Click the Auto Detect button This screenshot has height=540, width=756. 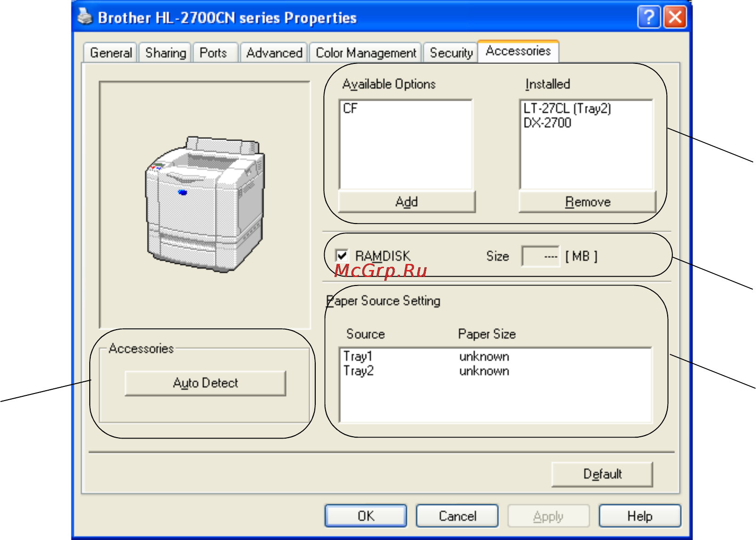[205, 383]
